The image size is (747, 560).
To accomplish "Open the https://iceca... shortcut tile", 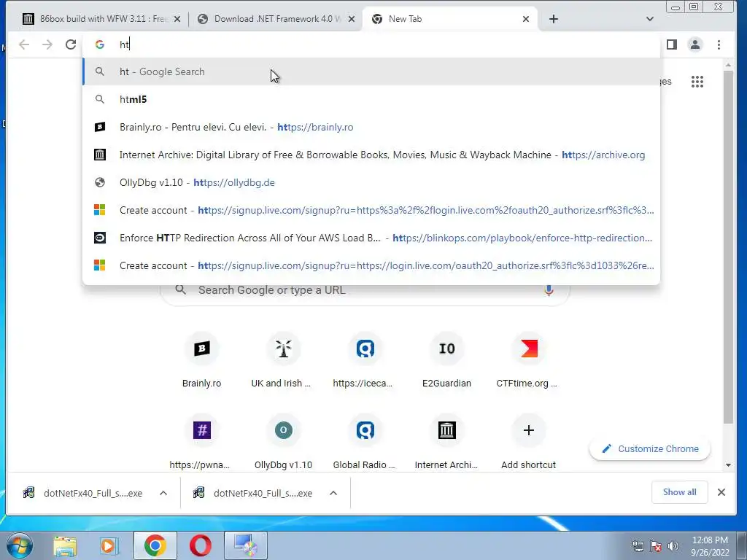I will pos(365,360).
